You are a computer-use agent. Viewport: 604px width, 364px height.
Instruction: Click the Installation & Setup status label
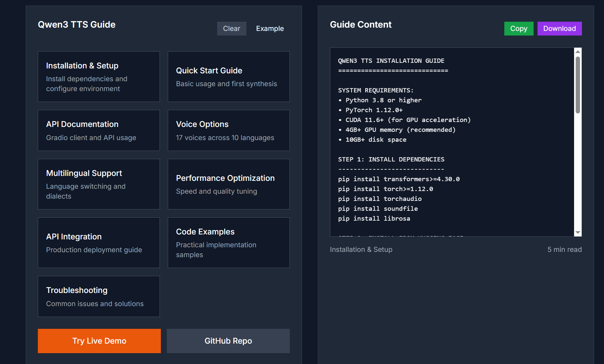pos(361,250)
